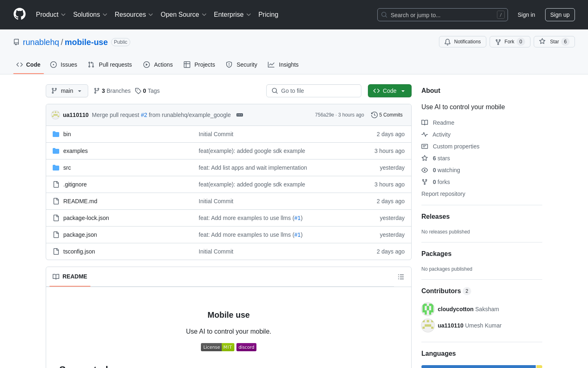The image size is (588, 368).
Task: Click the tsconfig.json file icon
Action: point(56,251)
